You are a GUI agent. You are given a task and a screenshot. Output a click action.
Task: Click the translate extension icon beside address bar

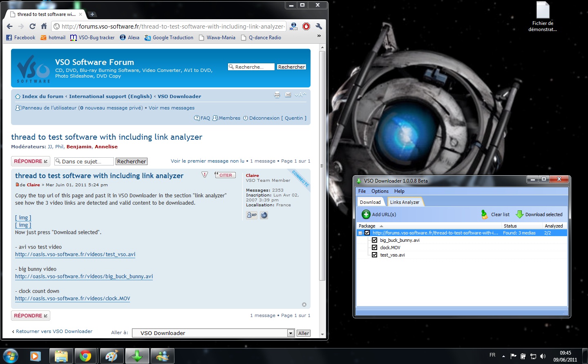pos(293,27)
